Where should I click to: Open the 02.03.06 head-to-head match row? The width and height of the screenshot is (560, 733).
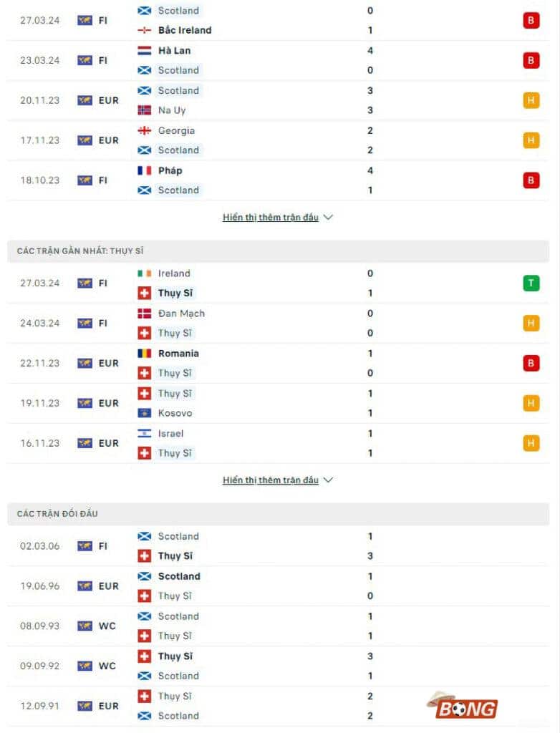[279, 545]
